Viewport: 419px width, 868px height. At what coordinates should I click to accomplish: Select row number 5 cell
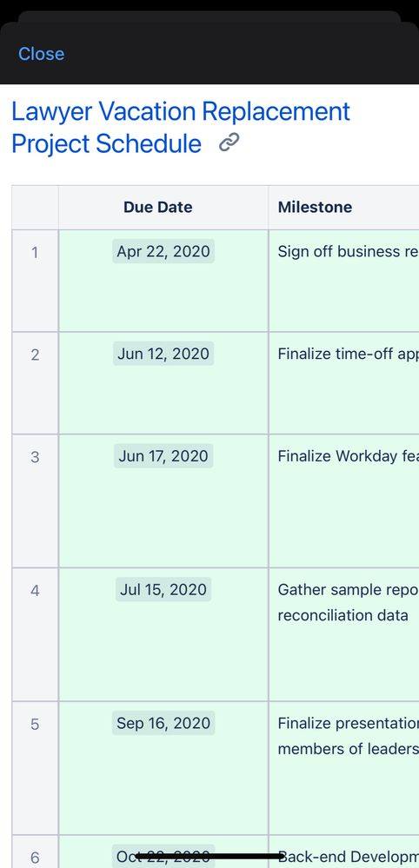(x=35, y=768)
